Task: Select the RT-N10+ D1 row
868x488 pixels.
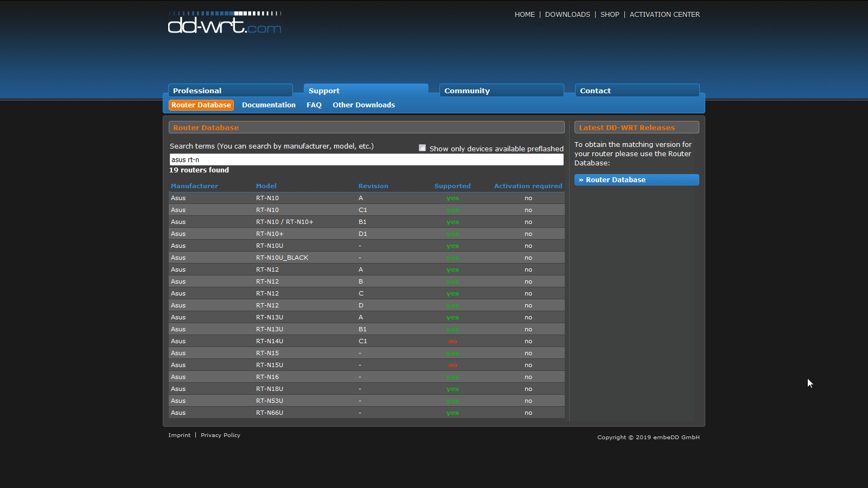Action: pyautogui.click(x=367, y=234)
